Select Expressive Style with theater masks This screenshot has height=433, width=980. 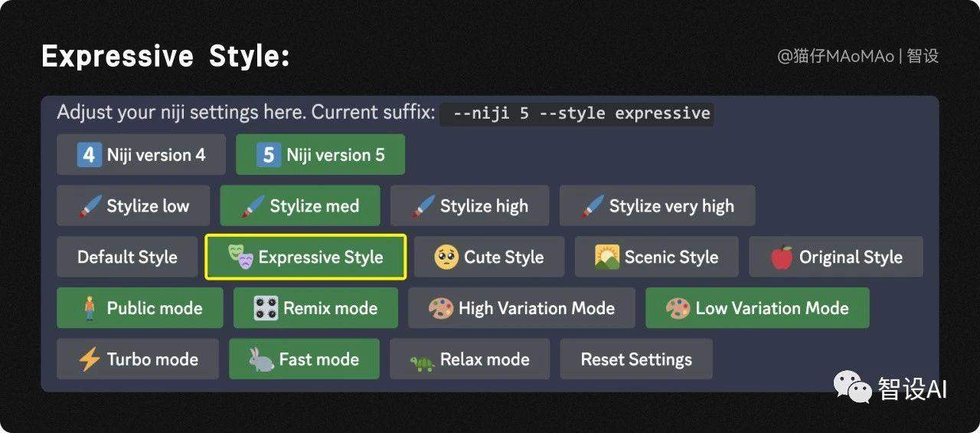306,257
